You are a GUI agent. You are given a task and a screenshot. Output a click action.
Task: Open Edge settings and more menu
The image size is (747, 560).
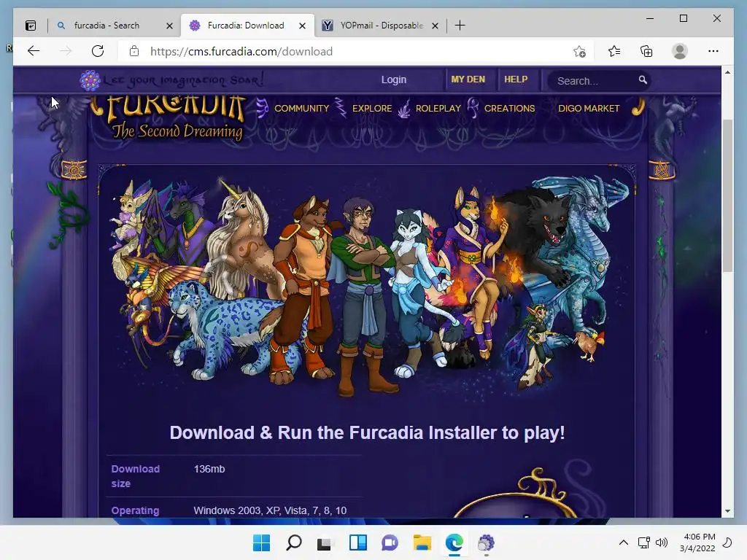[713, 51]
